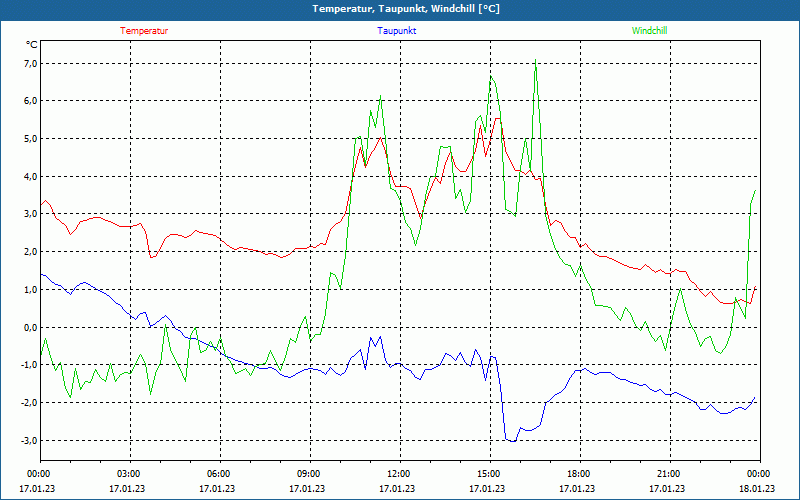Select the red Temperatur legend label
Viewport: 800px width, 500px height.
coord(144,31)
